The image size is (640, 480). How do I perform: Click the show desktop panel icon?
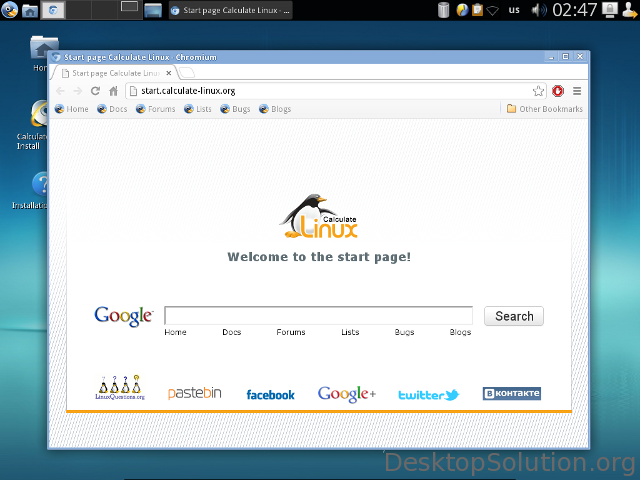pos(153,10)
